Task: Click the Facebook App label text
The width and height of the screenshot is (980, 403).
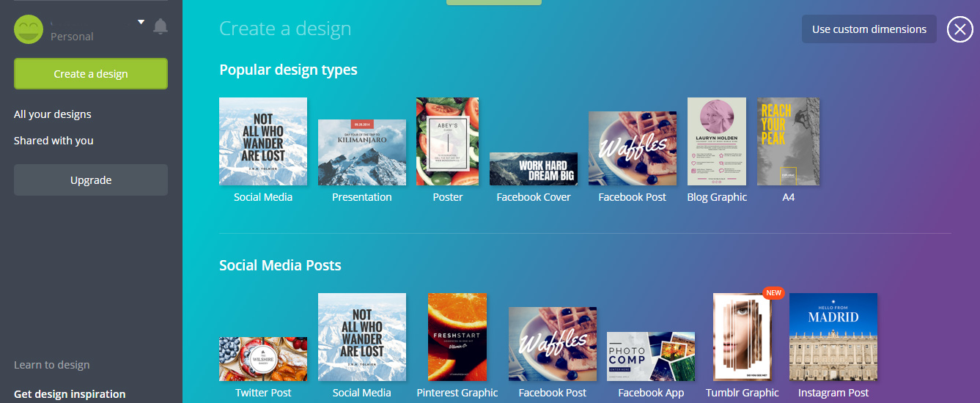Action: (x=651, y=393)
